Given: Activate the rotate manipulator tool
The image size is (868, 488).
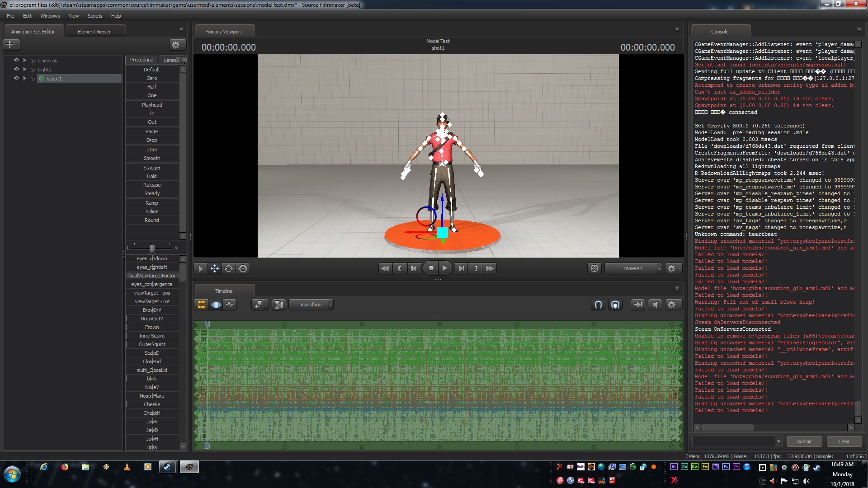Looking at the screenshot, I should 229,268.
